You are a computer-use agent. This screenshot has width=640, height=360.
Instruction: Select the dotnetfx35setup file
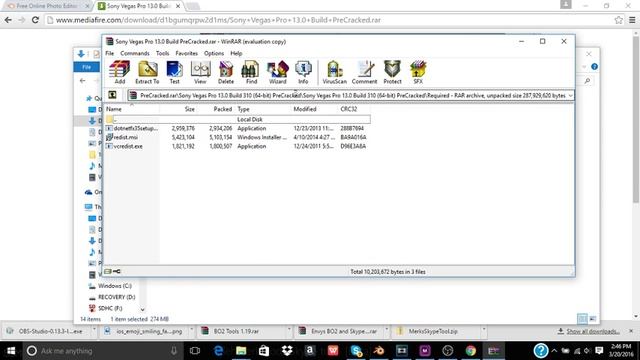click(x=136, y=128)
